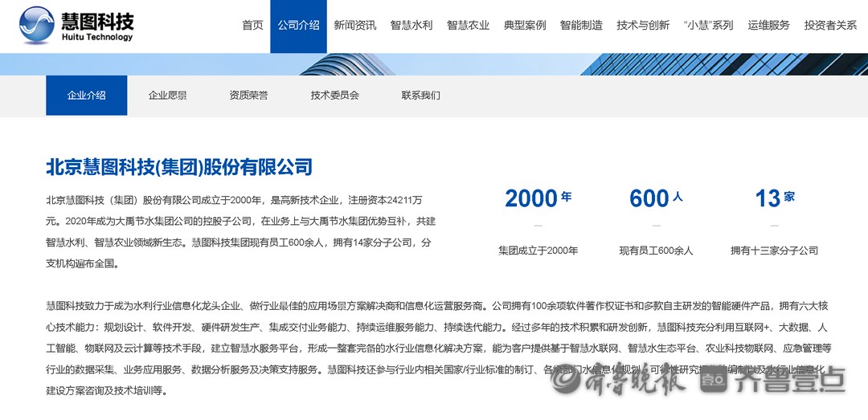This screenshot has width=868, height=420.
Task: Go to 运维服务 page
Action: click(x=768, y=26)
